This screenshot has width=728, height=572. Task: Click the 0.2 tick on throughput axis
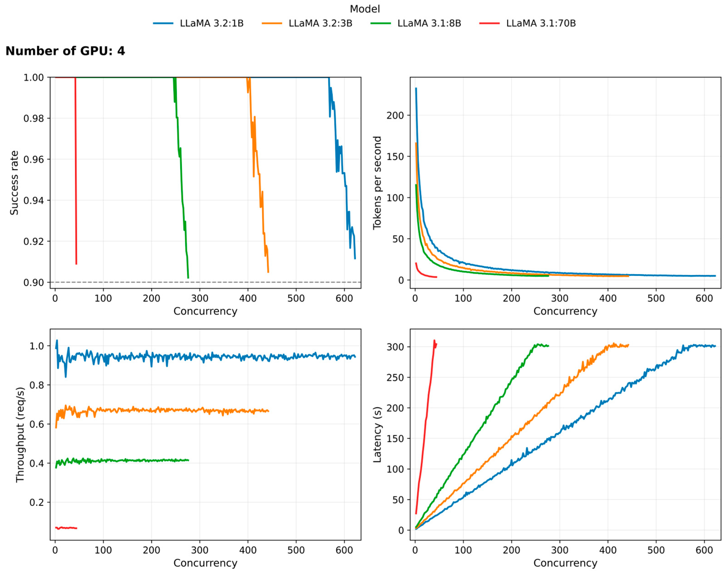point(37,502)
